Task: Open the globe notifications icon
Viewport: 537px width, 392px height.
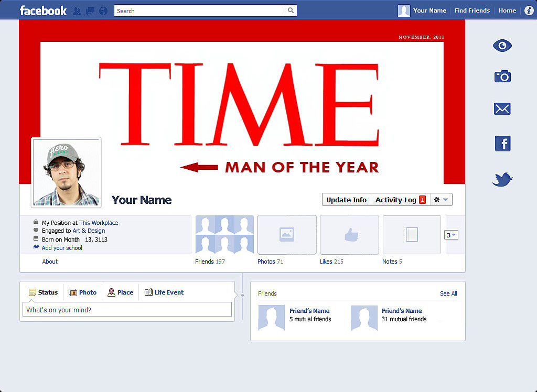Action: [103, 10]
